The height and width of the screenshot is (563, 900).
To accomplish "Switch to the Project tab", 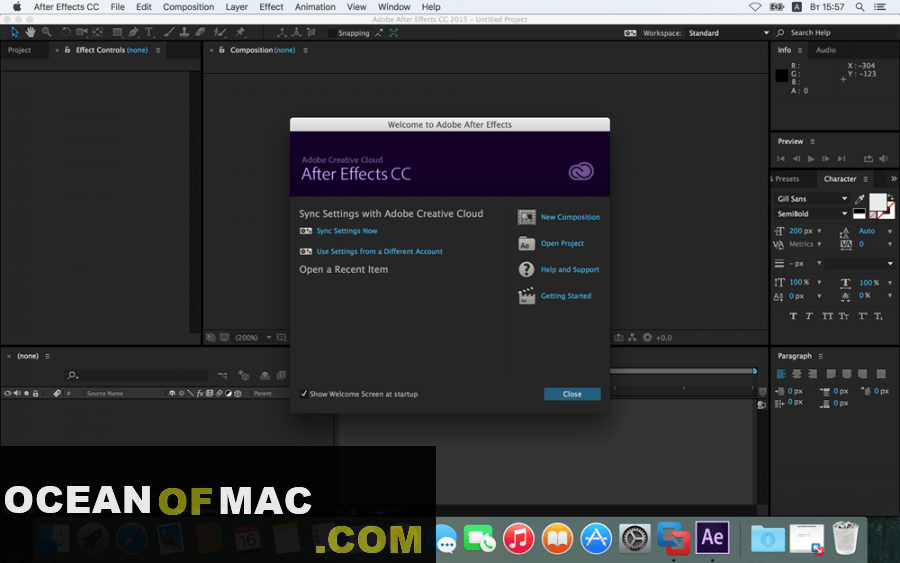I will tap(20, 50).
